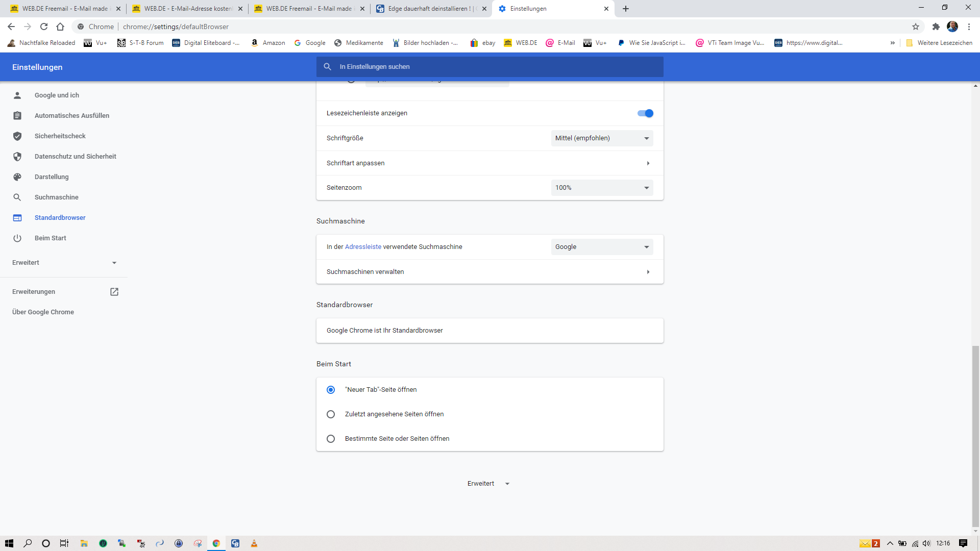Select Bestimmte Seite oder Seiten öffnen option
Viewport: 980px width, 551px height.
point(331,438)
